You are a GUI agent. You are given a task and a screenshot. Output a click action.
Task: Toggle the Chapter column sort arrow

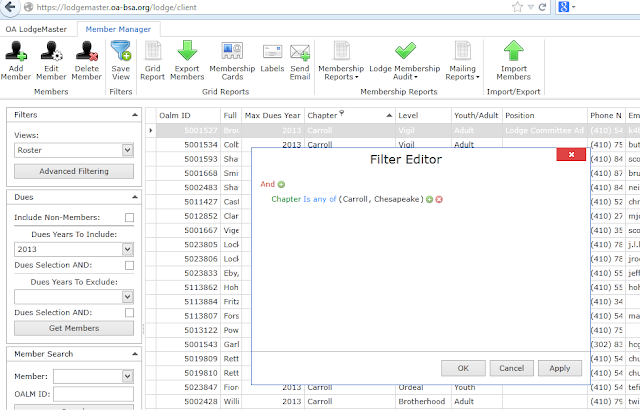tap(389, 116)
